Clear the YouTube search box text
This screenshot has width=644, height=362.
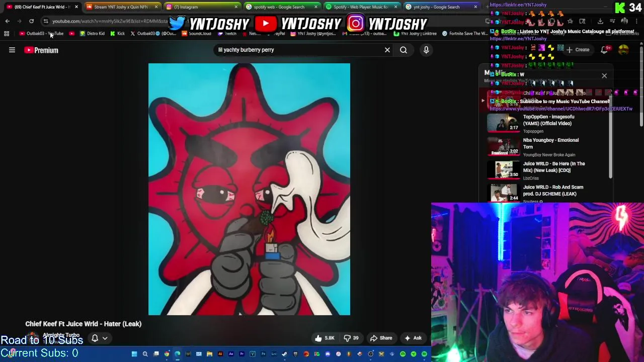pos(387,50)
